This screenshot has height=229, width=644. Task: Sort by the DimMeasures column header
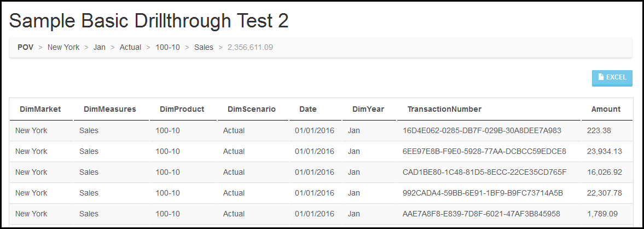[109, 109]
